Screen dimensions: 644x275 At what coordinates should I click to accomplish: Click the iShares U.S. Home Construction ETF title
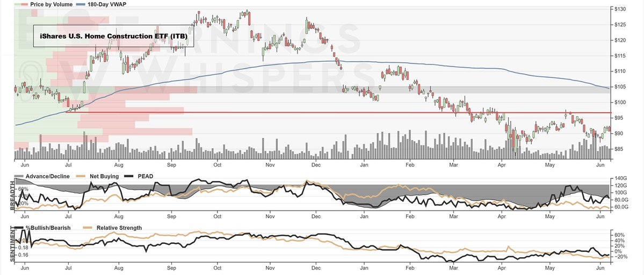click(x=113, y=36)
